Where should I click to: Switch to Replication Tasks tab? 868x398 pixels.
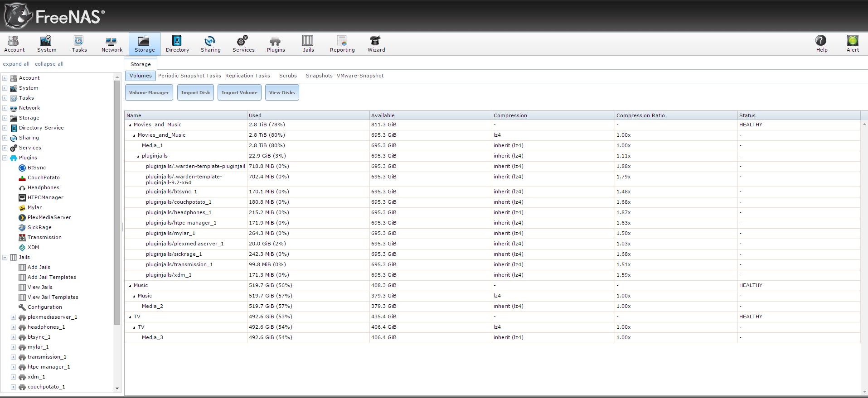click(247, 76)
